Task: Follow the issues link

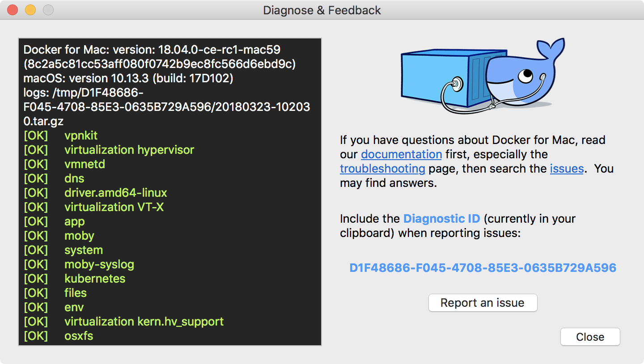Action: (x=567, y=169)
